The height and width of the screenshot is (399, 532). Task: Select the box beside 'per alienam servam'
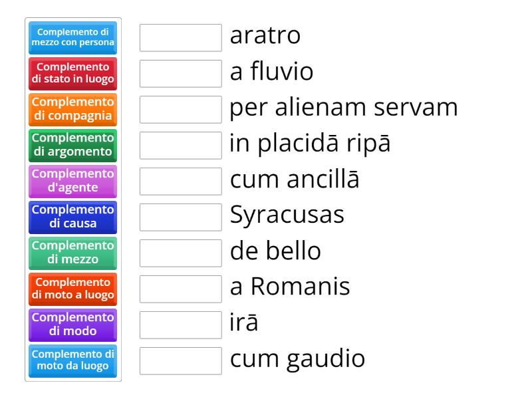pyautogui.click(x=180, y=110)
